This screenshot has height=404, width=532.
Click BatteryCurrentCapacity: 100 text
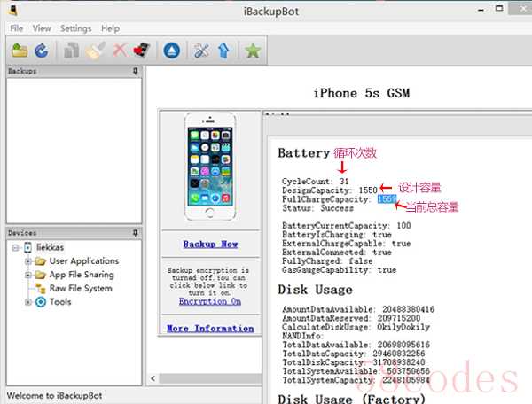click(347, 226)
